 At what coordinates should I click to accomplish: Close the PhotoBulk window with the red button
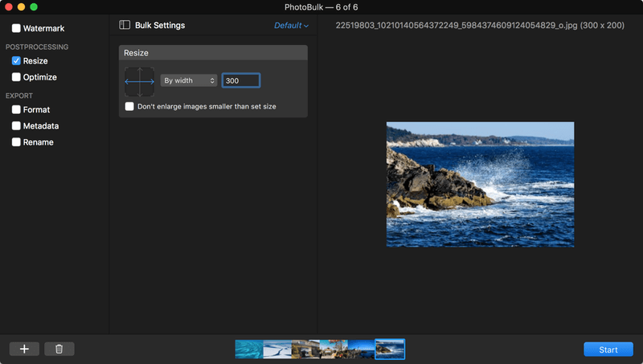point(9,7)
